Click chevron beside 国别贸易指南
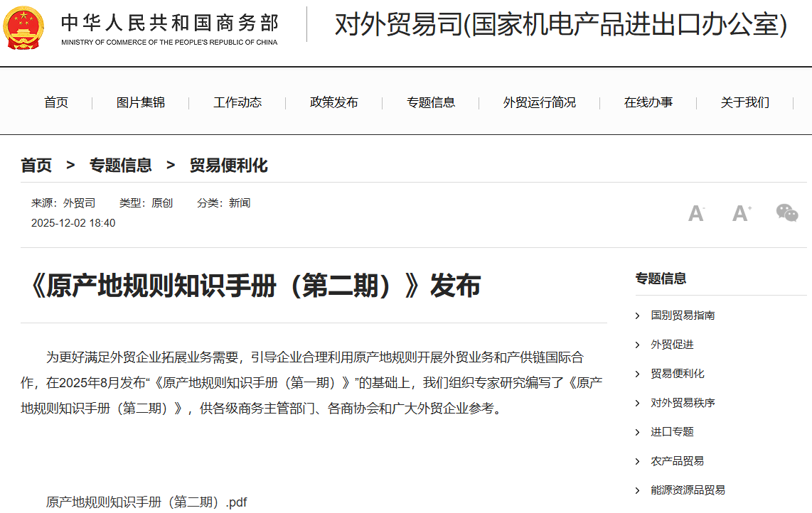 click(638, 315)
